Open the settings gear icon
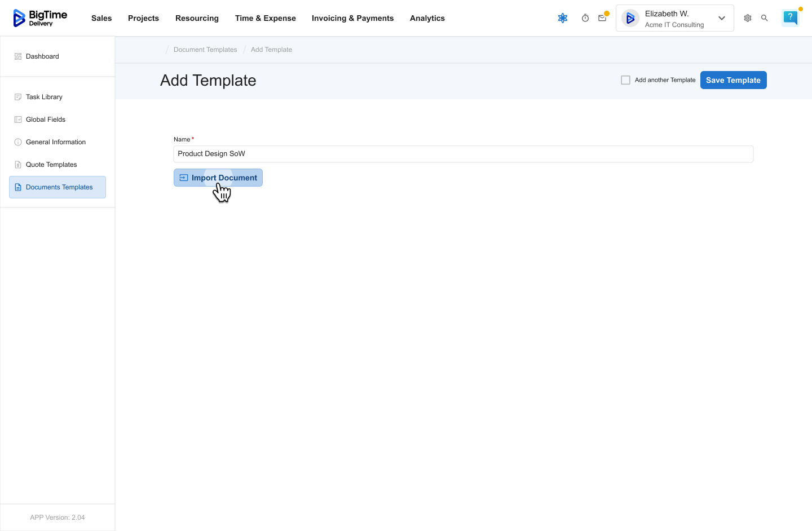The height and width of the screenshot is (531, 812). click(x=748, y=18)
